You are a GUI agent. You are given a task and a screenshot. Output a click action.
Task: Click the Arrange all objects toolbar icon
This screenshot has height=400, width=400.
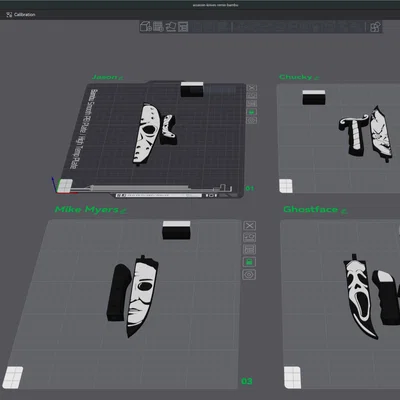coord(183,26)
